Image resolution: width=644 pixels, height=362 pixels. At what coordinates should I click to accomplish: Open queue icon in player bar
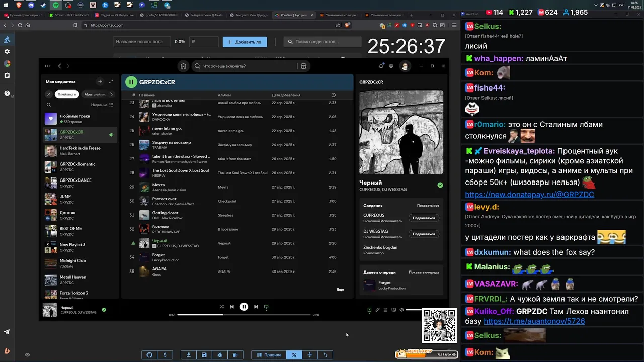[385, 310]
